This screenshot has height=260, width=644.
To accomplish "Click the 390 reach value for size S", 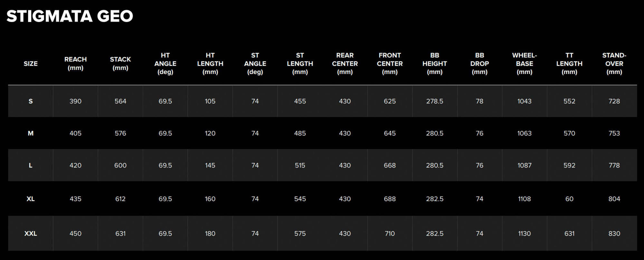I will [x=75, y=101].
